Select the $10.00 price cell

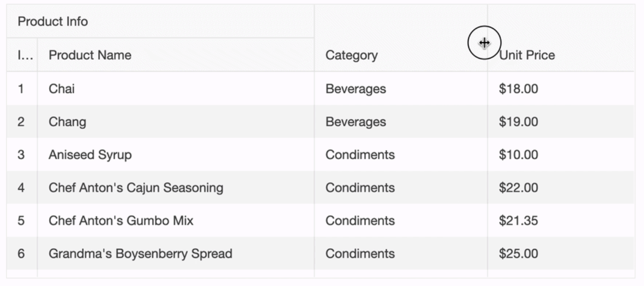pyautogui.click(x=519, y=155)
